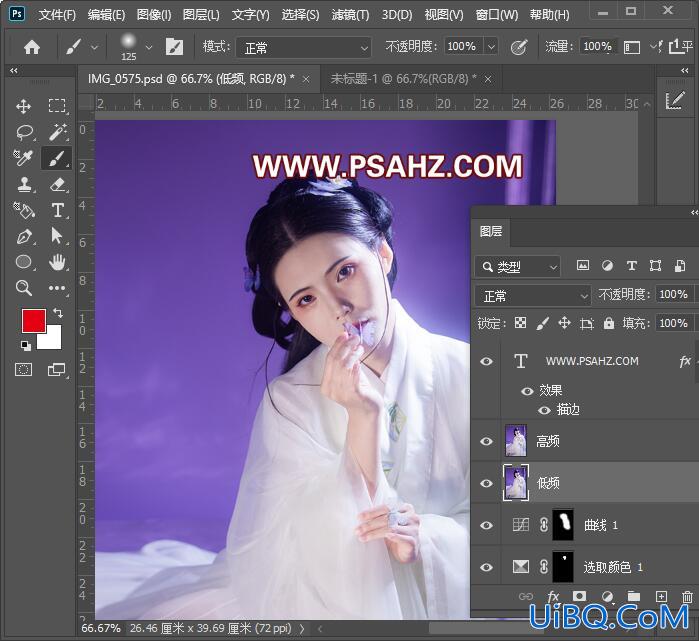Open the 图像(I) menu
This screenshot has width=699, height=641.
[154, 15]
